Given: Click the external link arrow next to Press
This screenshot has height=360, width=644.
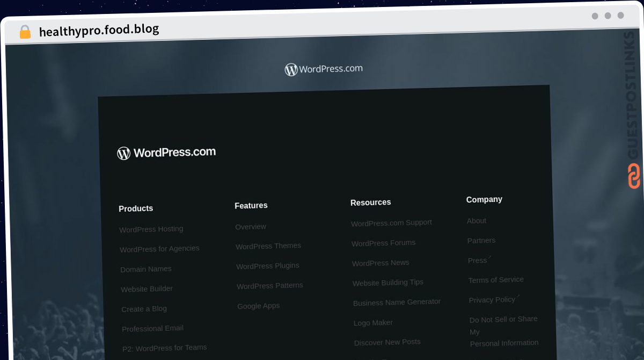Looking at the screenshot, I should 490,257.
